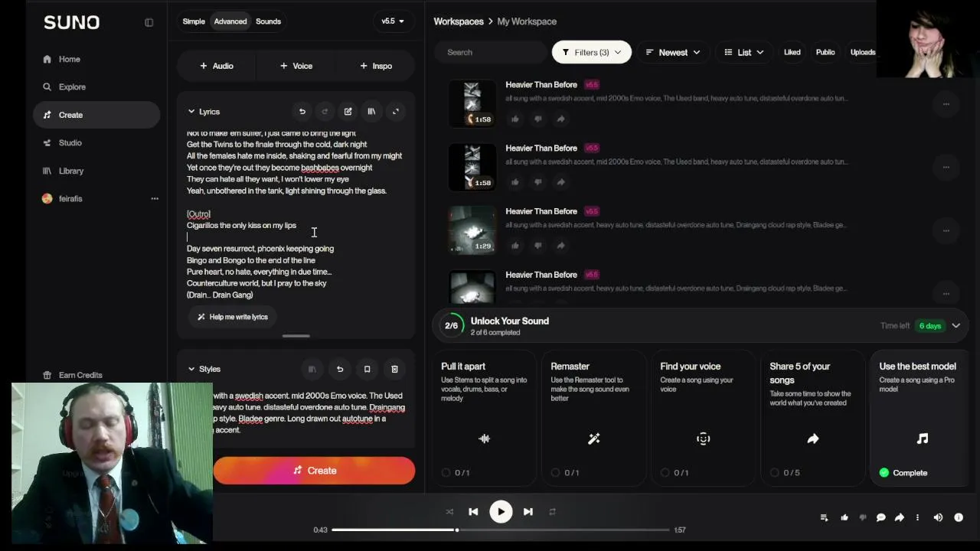Viewport: 980px width, 551px height.
Task: Toggle the Public filter
Action: click(x=825, y=52)
